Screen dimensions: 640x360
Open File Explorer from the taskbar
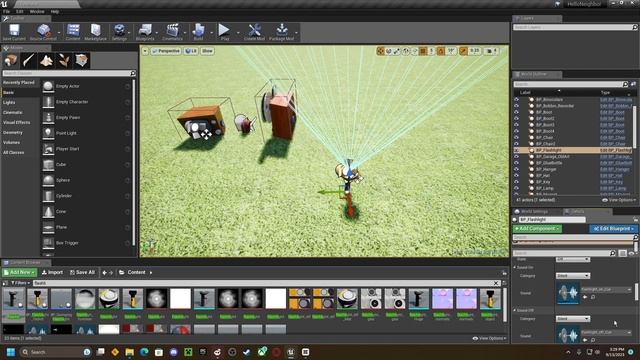tap(130, 352)
